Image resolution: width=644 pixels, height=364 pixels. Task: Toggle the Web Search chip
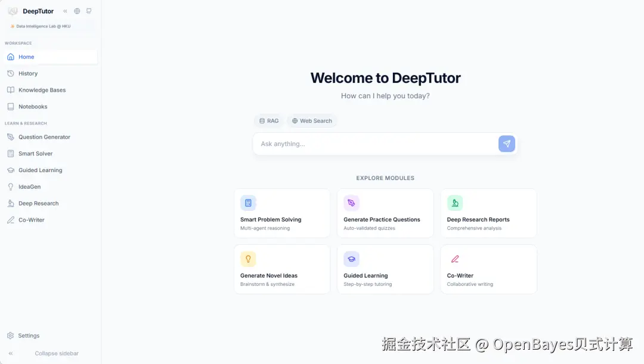312,121
